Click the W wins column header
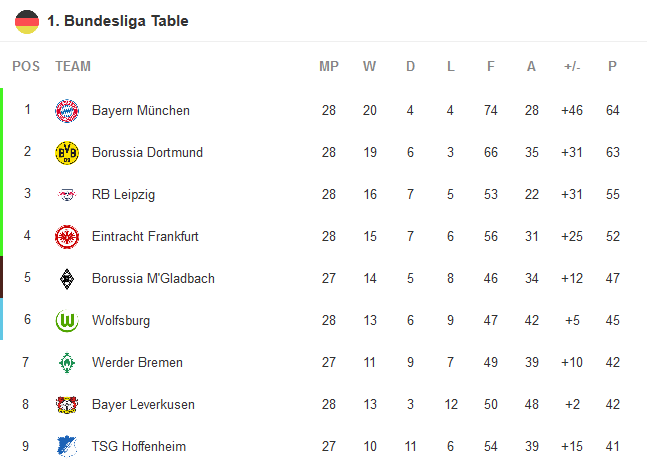 (x=370, y=67)
